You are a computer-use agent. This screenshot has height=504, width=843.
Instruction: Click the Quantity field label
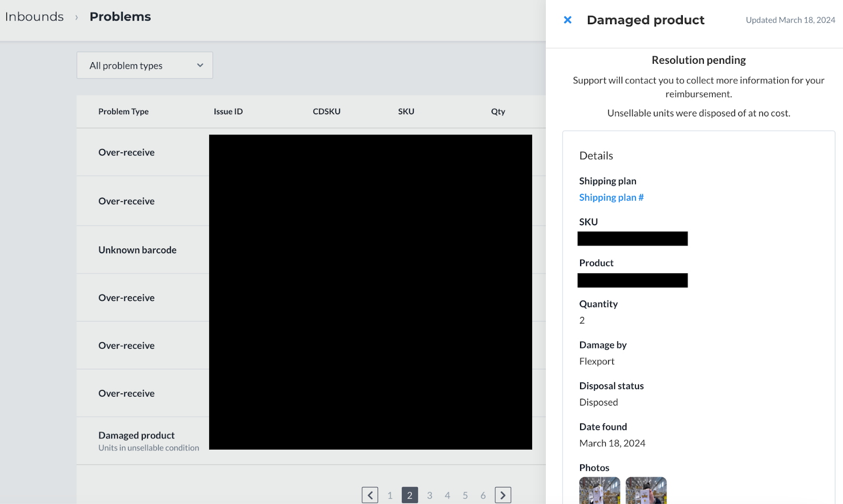point(599,304)
